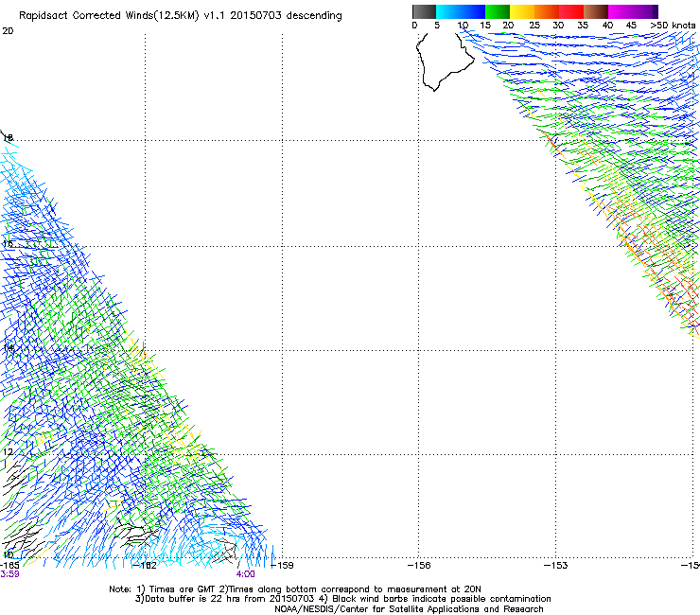Click the "-159" longitude axis label

[283, 565]
